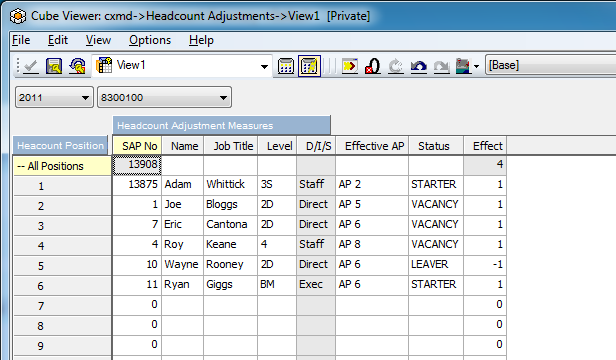Select the SAP No column header
This screenshot has height=360, width=616.
click(137, 146)
